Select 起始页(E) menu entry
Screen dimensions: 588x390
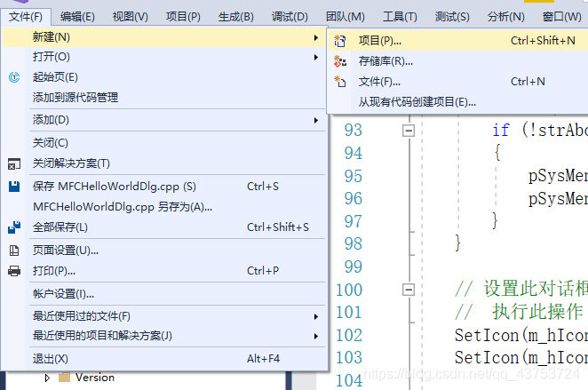pyautogui.click(x=164, y=77)
